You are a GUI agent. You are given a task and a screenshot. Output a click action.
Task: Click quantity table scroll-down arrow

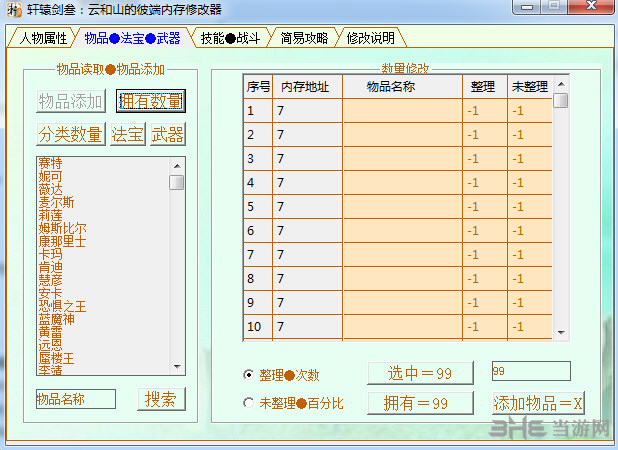pyautogui.click(x=561, y=333)
